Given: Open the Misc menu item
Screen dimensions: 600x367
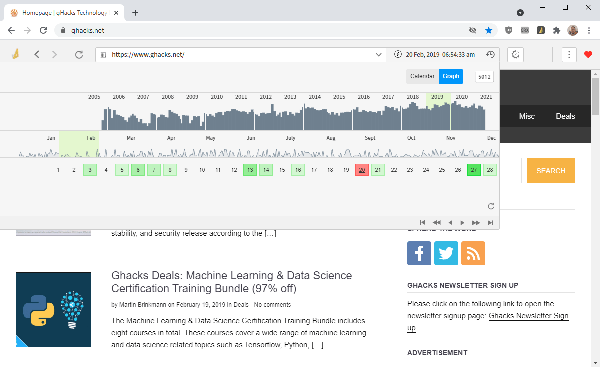Looking at the screenshot, I should point(527,116).
